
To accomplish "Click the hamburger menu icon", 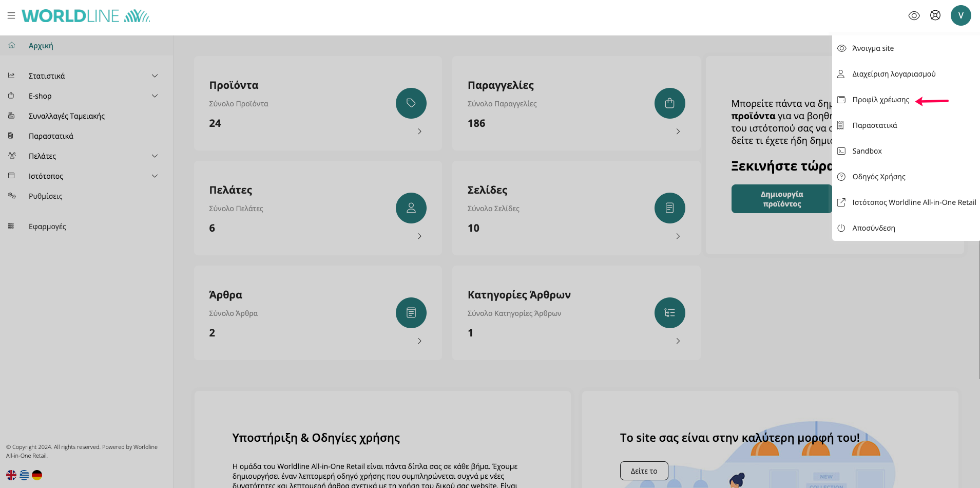I will point(11,15).
